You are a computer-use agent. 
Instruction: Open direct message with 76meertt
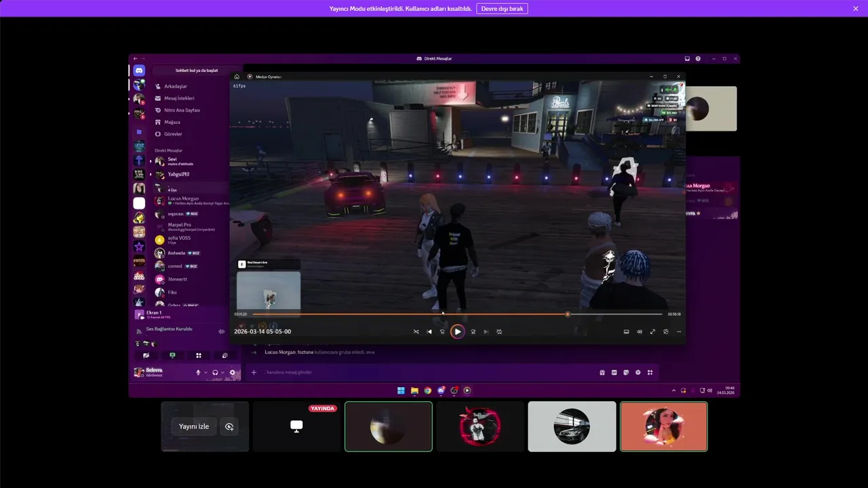192,279
